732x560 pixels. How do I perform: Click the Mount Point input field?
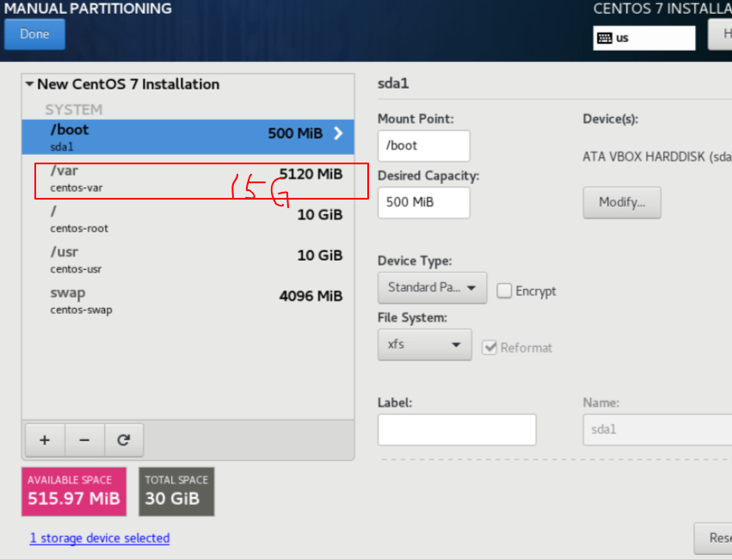(x=423, y=145)
